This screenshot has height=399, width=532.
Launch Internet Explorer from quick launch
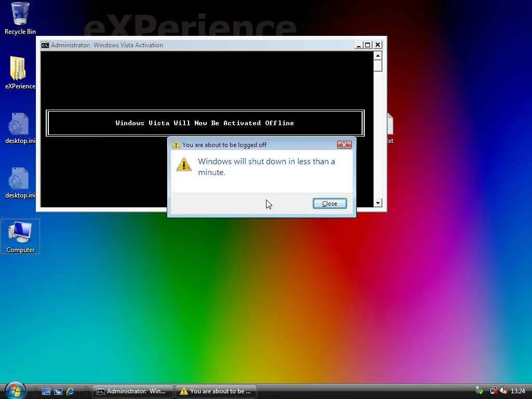click(x=70, y=391)
